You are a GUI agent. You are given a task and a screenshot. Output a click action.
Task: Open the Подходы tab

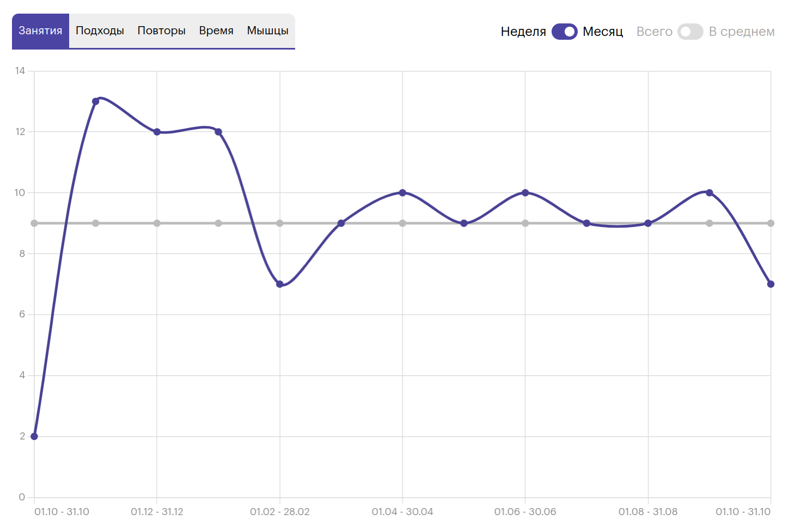[100, 30]
